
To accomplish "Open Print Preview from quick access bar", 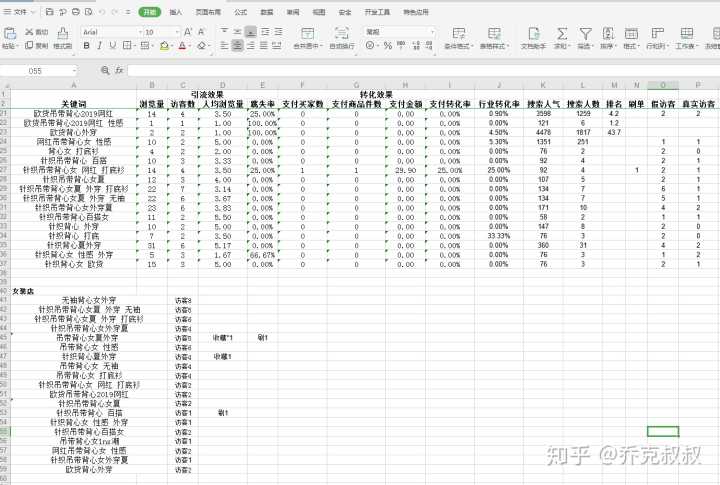I will pyautogui.click(x=89, y=12).
